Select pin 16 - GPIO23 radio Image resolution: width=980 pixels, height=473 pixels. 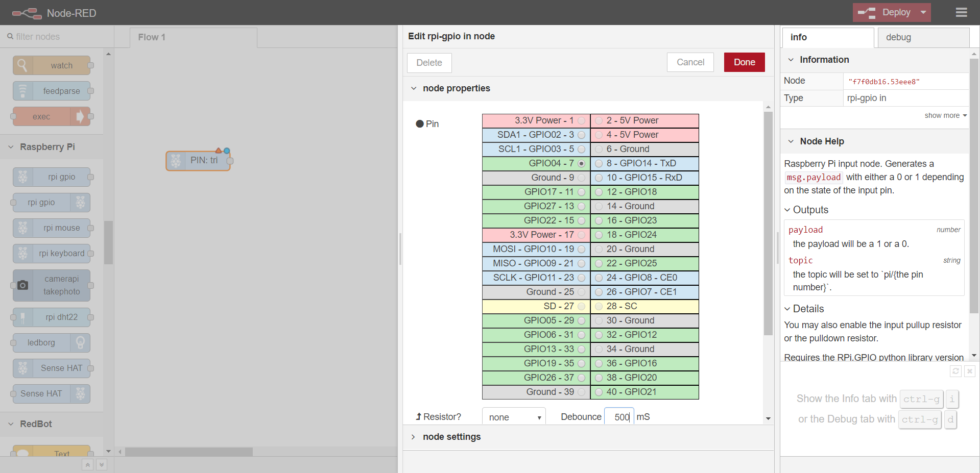pyautogui.click(x=599, y=220)
